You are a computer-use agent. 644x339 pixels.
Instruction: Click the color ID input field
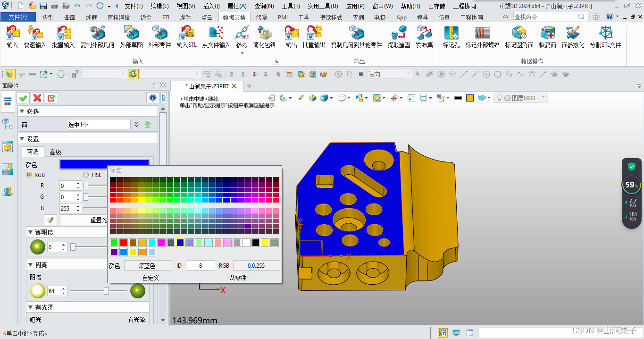(201, 265)
